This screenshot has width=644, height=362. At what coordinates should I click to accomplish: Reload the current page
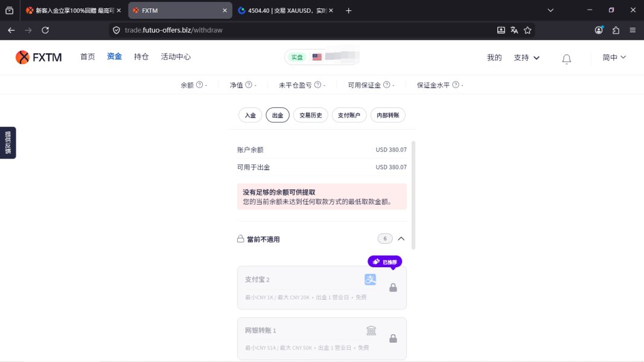tap(45, 30)
